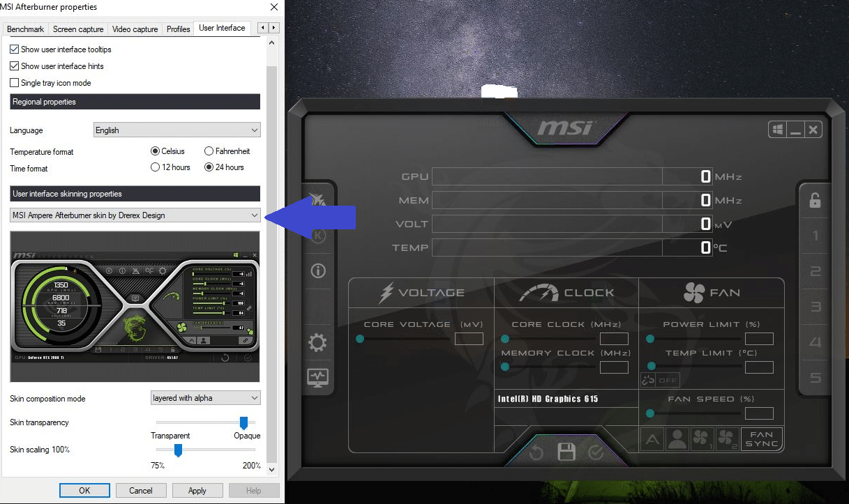Click the OK button
849x504 pixels.
(x=84, y=491)
